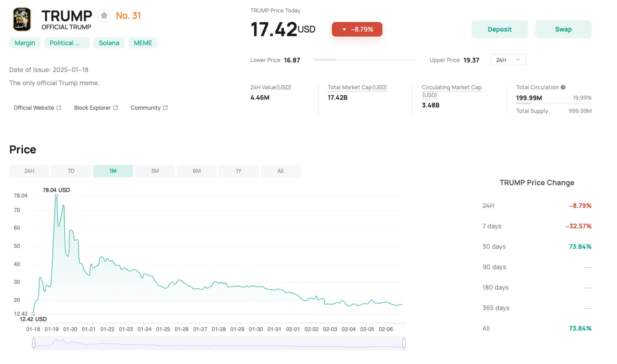Switch chart to 7D tab
The image size is (617, 364).
(71, 171)
